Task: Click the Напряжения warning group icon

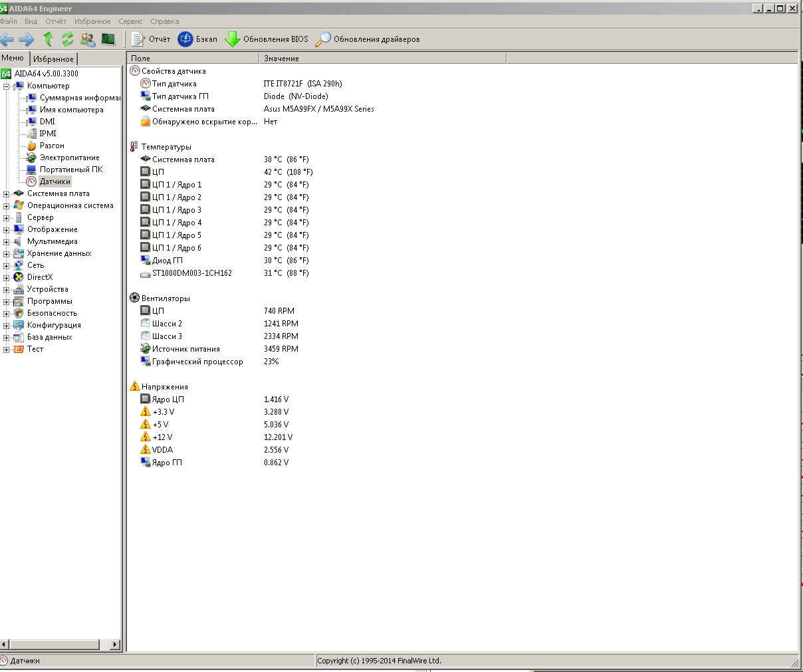Action: 135,387
